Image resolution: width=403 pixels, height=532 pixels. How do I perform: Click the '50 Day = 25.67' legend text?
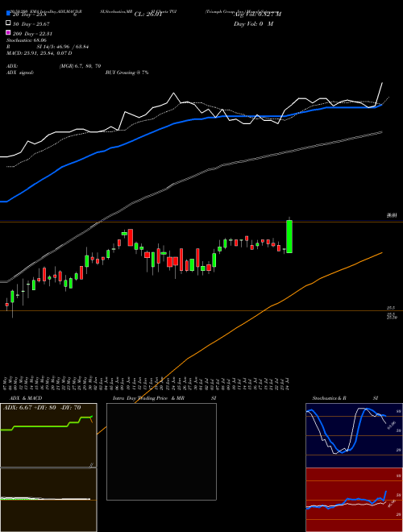click(x=31, y=23)
